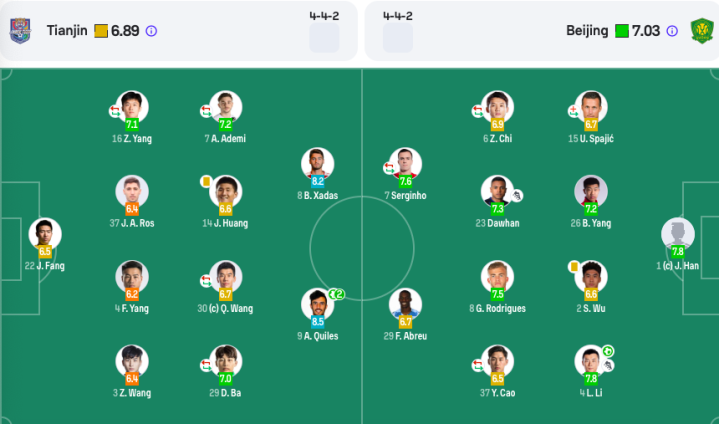Click the Beijing team crest logo
Image resolution: width=719 pixels, height=424 pixels.
tap(701, 31)
